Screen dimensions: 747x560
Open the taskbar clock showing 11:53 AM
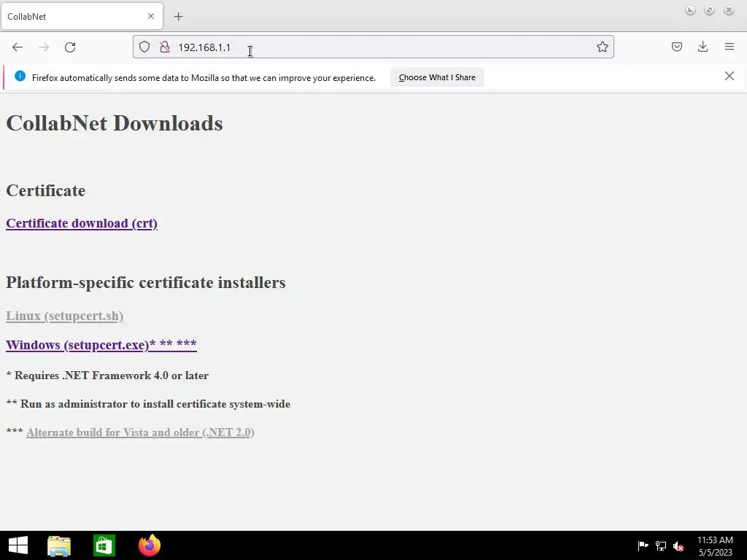click(715, 546)
